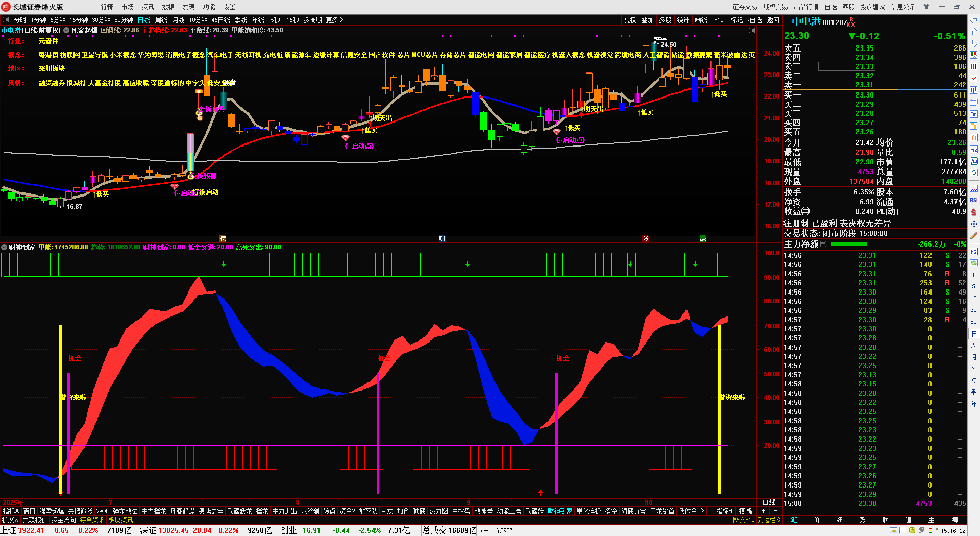Select the 15 minute period in right column
Screen dimensions: 980x536
pos(974,298)
